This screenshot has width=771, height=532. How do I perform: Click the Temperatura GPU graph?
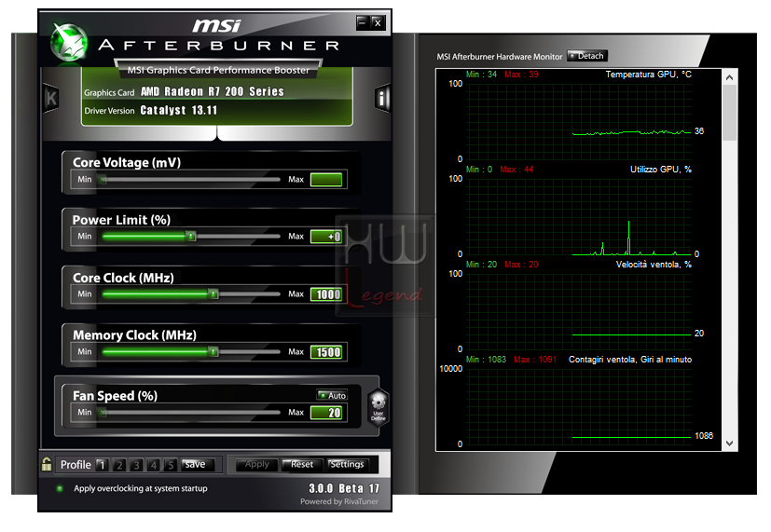579,120
